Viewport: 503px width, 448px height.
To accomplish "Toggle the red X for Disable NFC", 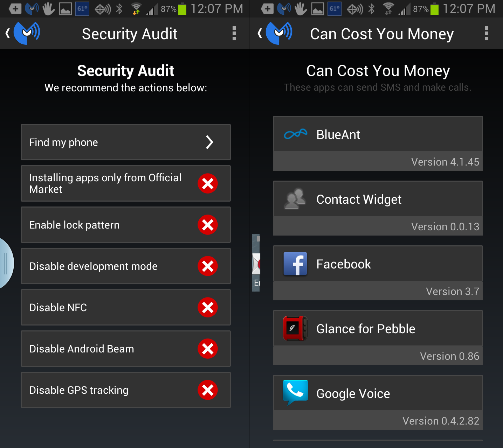I will click(208, 308).
